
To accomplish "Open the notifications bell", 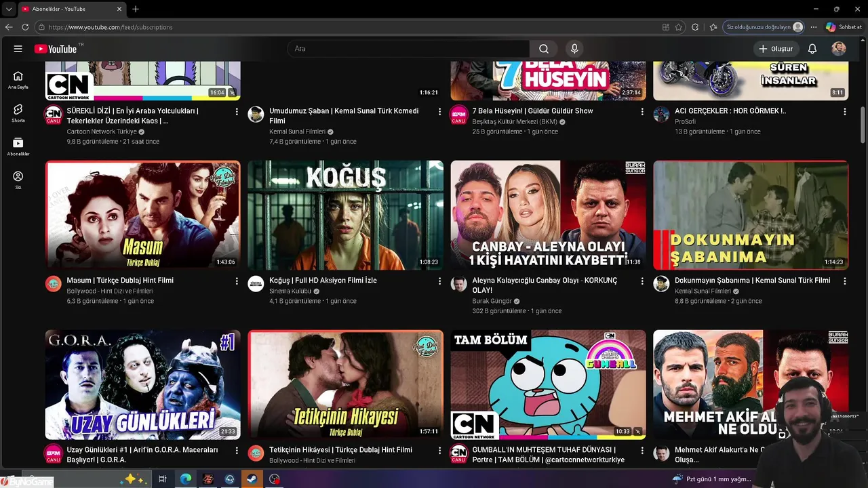I will point(812,49).
